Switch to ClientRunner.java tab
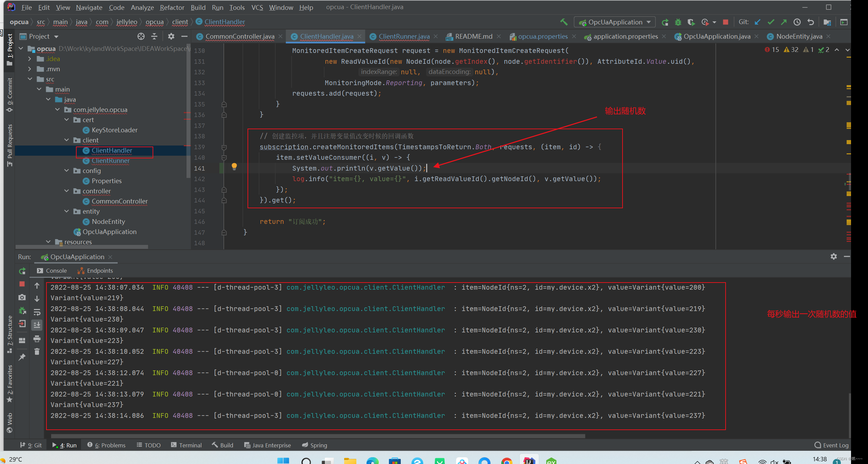This screenshot has width=868, height=464. pyautogui.click(x=404, y=36)
